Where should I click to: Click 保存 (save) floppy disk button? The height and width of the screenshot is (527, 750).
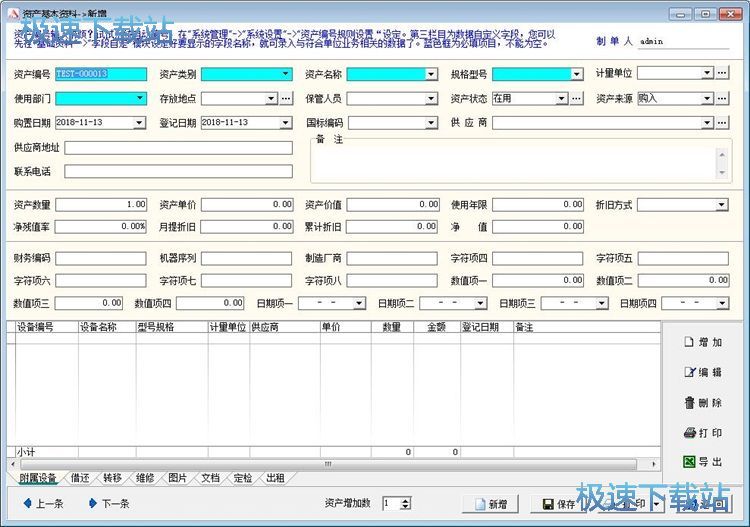tap(556, 504)
